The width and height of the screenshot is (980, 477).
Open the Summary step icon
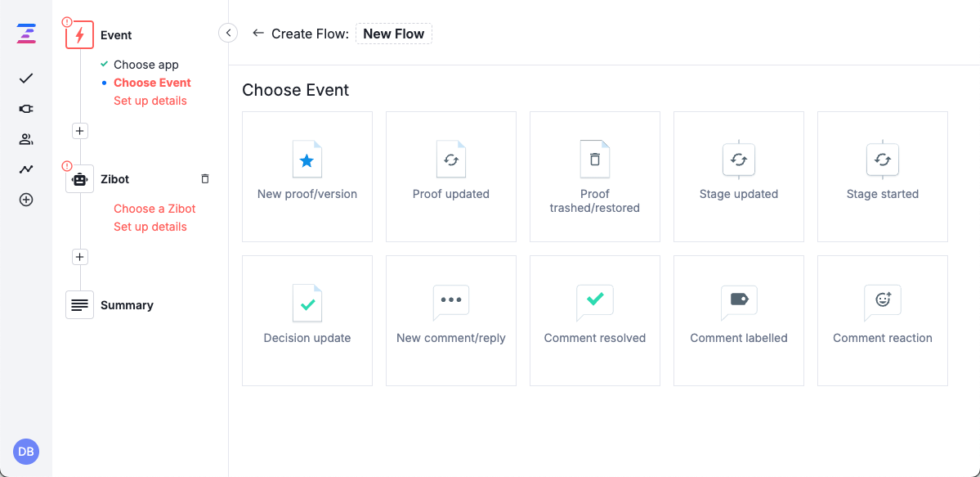click(x=79, y=304)
